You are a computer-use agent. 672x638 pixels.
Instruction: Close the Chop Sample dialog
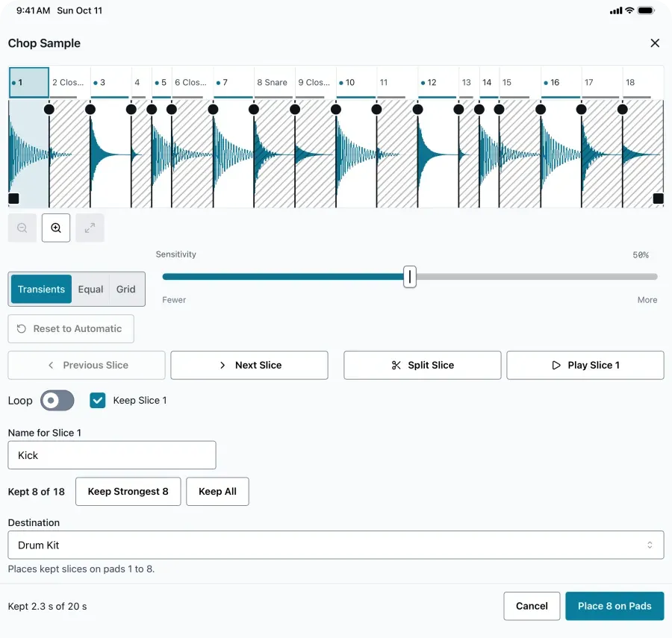tap(654, 43)
